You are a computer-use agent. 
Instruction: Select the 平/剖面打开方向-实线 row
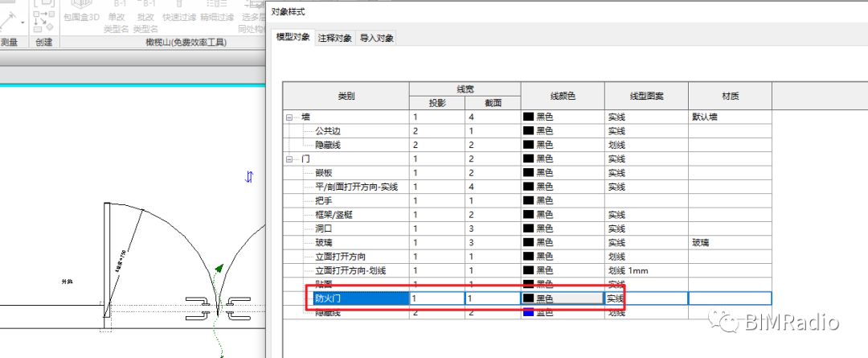(x=356, y=187)
